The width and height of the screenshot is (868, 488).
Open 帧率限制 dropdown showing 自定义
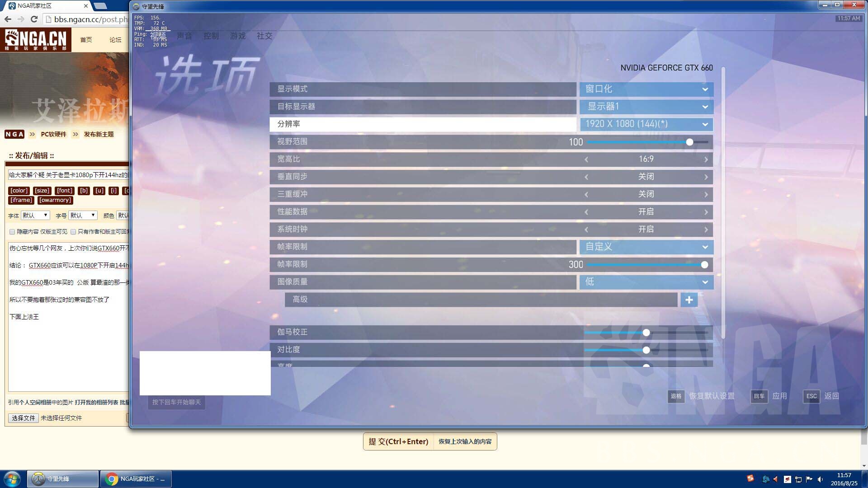646,247
